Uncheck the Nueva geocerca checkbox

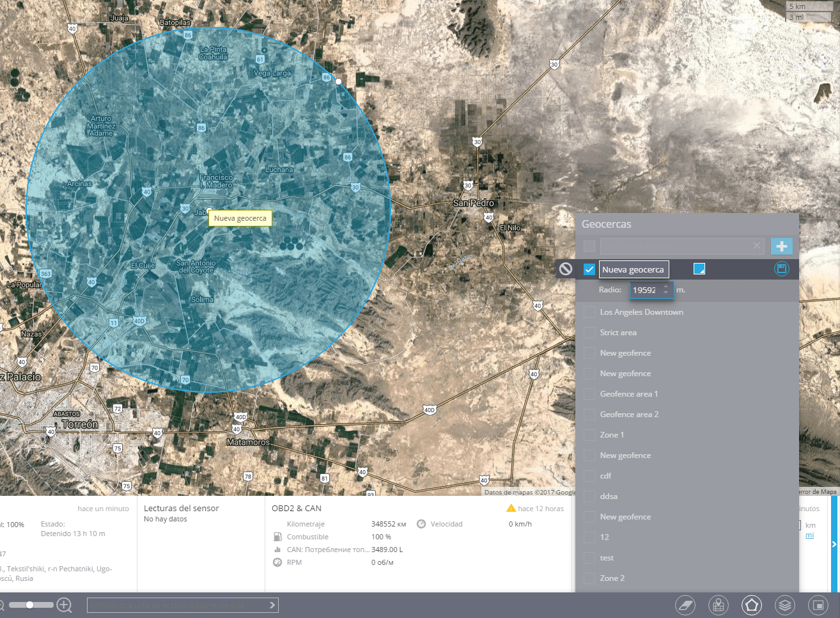(589, 269)
